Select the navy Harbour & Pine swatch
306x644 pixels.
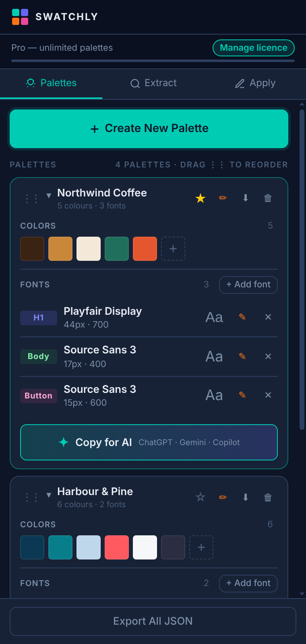[x=32, y=547]
